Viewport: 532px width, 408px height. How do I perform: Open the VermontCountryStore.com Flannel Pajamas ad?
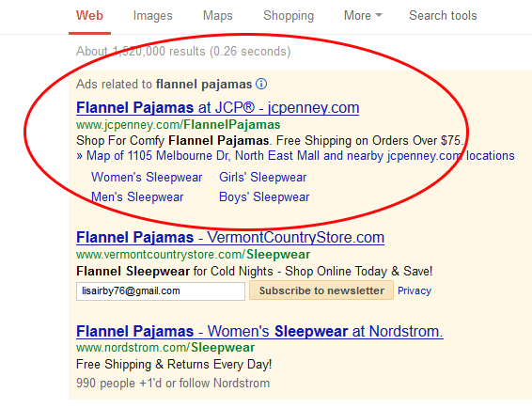click(230, 237)
